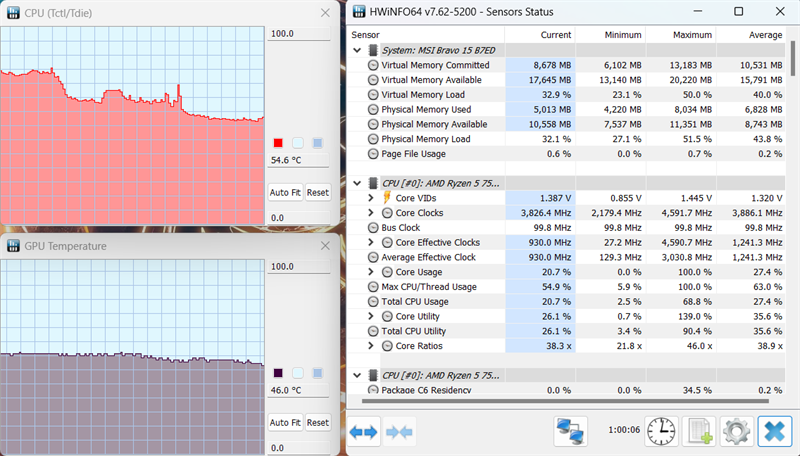Screen dimensions: 800x456
Task: Click the Core VIDs lightning bolt icon
Action: [x=387, y=197]
